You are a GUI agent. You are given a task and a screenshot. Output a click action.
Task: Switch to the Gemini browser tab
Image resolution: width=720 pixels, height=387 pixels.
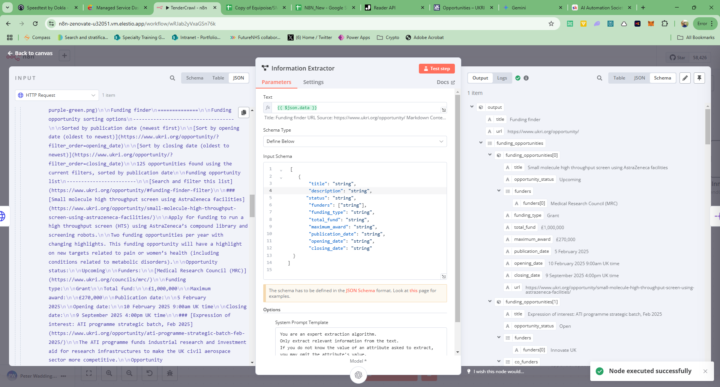[532, 7]
